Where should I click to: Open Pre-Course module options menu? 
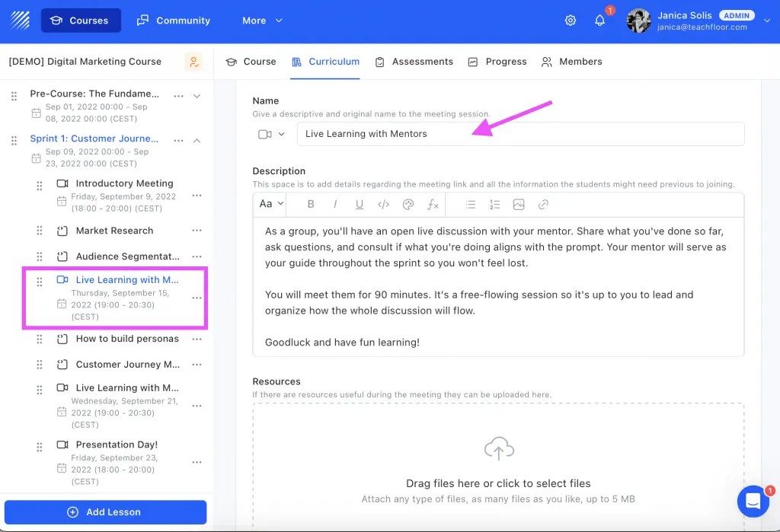178,96
